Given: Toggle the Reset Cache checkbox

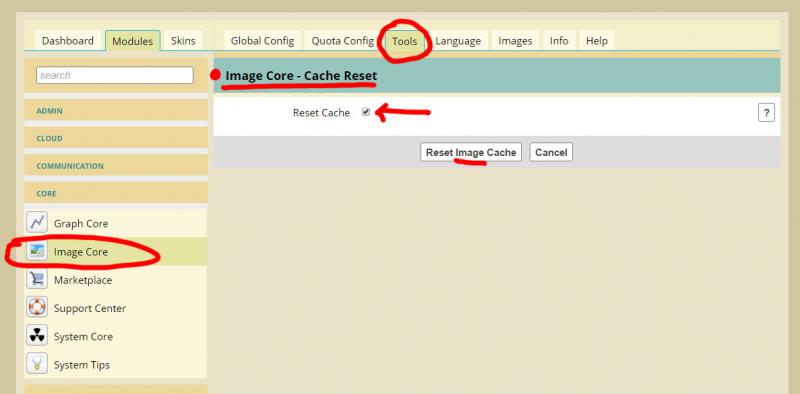Looking at the screenshot, I should 366,112.
